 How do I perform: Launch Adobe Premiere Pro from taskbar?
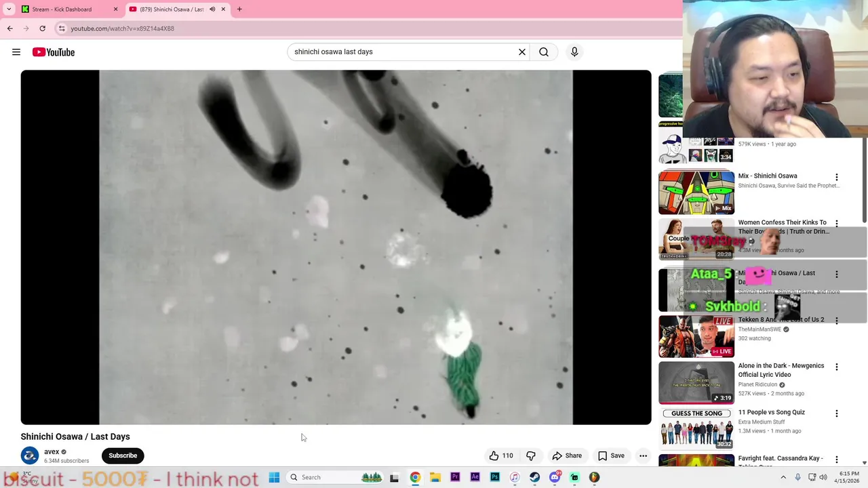455,477
